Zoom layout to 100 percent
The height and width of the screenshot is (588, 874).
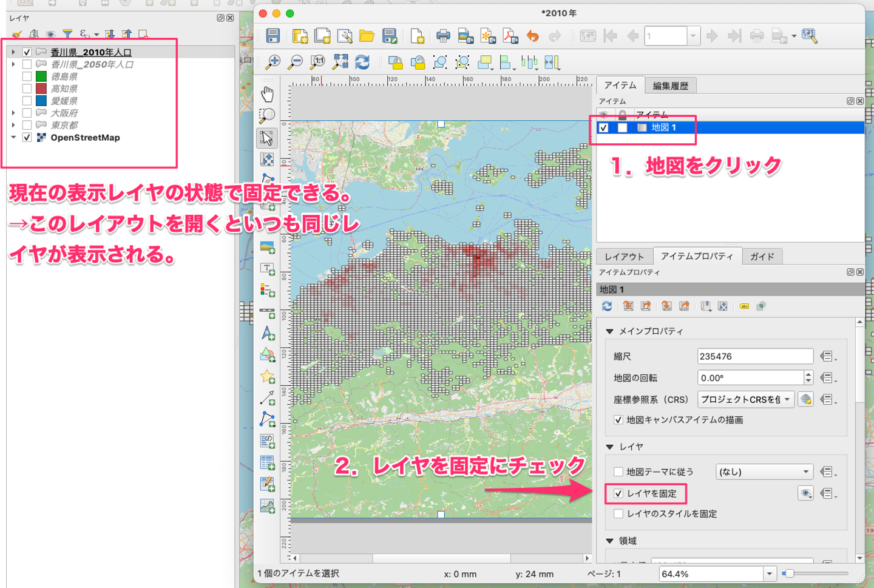coord(317,62)
